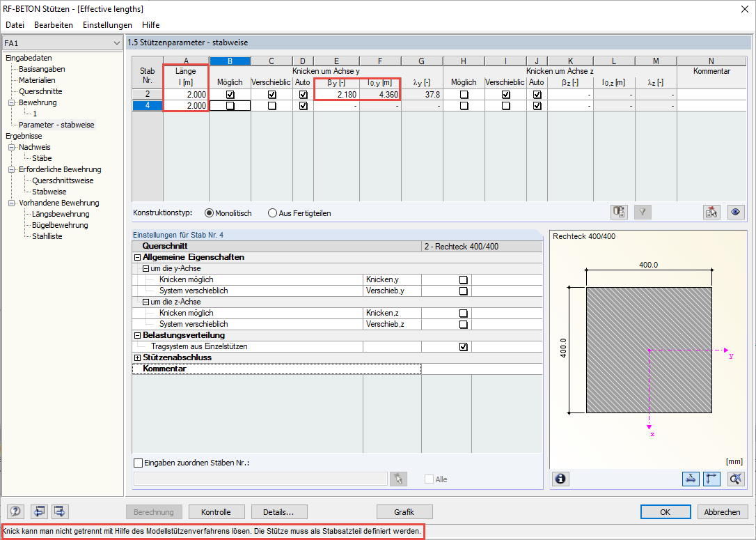Expand Stützenabschluss section
The image size is (756, 540).
coord(137,357)
